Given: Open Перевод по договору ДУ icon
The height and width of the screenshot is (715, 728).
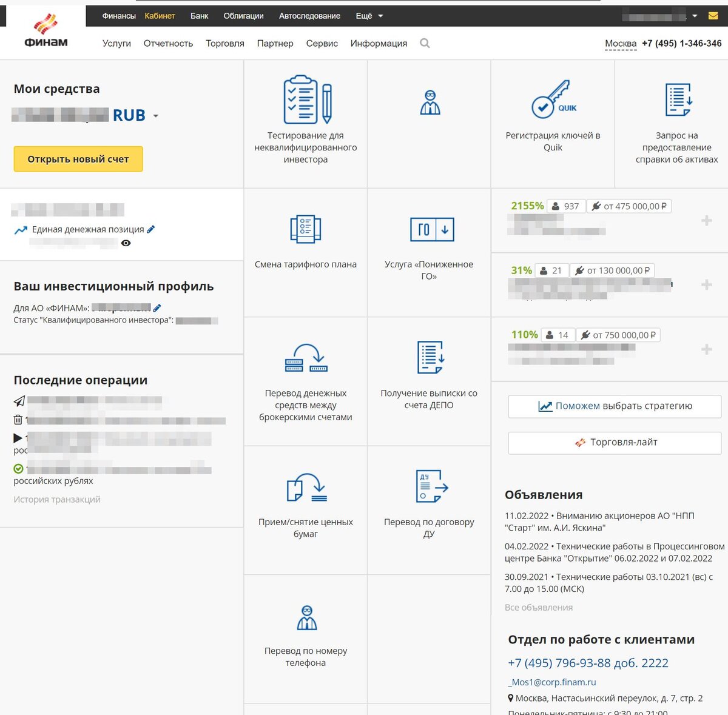Looking at the screenshot, I should [431, 486].
